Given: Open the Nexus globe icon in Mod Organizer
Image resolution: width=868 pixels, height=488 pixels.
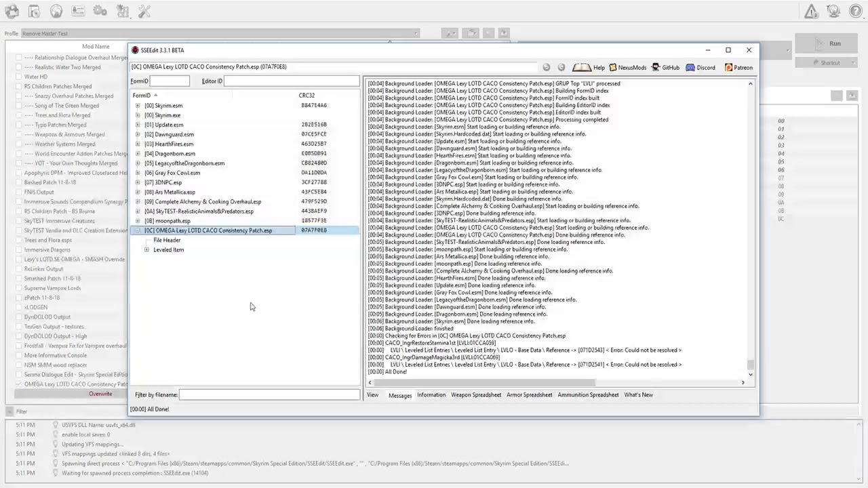Looking at the screenshot, I should pyautogui.click(x=56, y=11).
